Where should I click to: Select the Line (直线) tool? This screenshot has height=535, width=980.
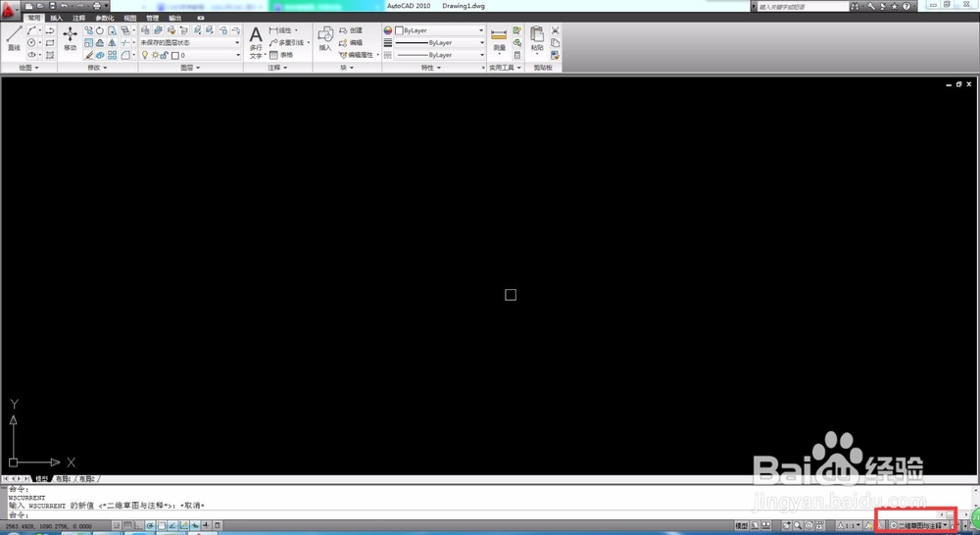tap(14, 38)
